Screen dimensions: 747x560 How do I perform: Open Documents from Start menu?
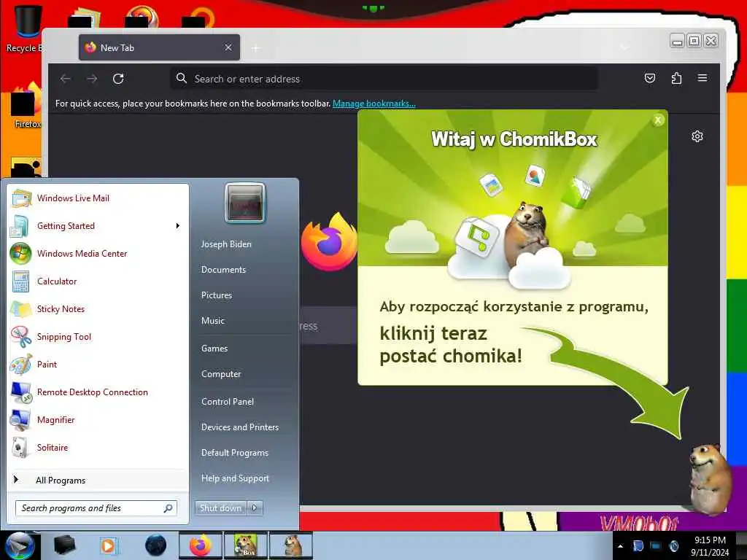[223, 270]
